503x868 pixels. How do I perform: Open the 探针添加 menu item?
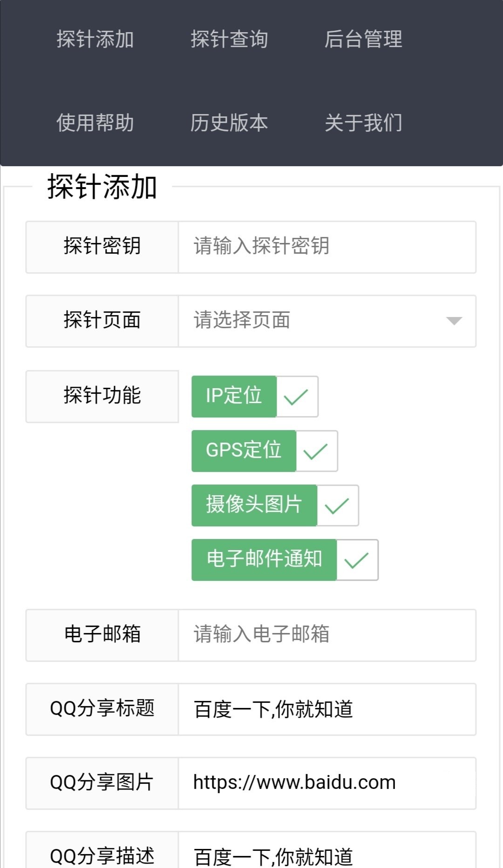(95, 39)
